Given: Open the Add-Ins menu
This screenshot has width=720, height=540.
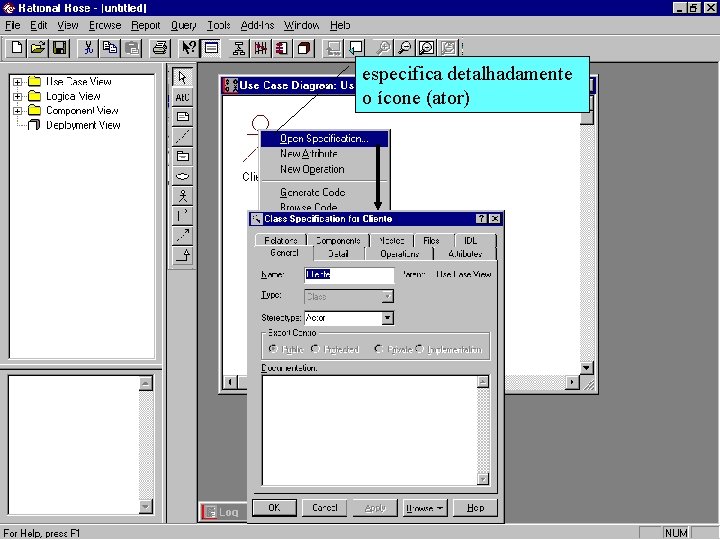Looking at the screenshot, I should click(x=257, y=25).
